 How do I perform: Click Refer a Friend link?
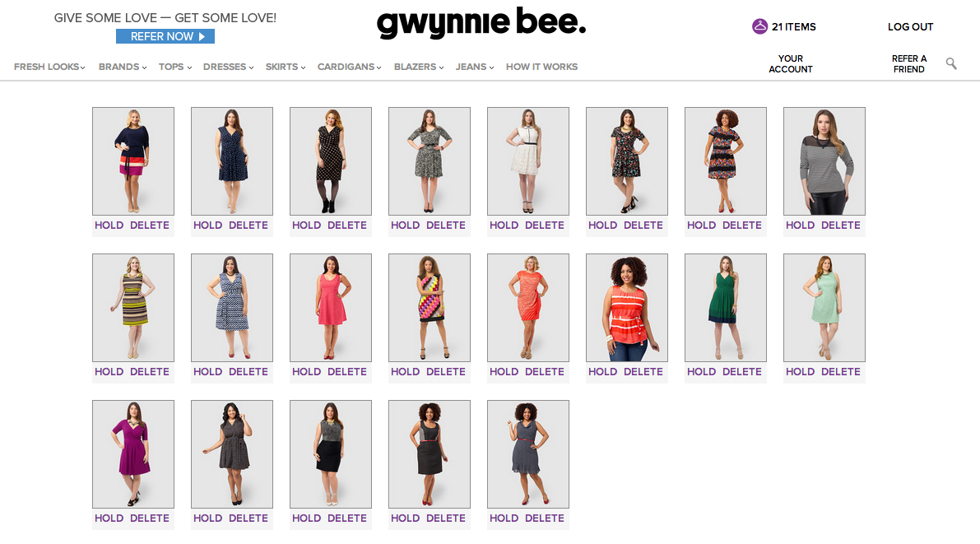coord(908,63)
